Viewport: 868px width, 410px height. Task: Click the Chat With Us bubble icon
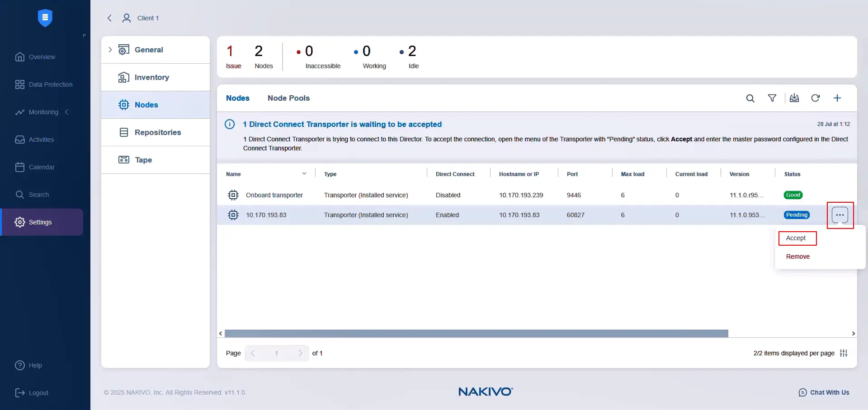click(803, 392)
